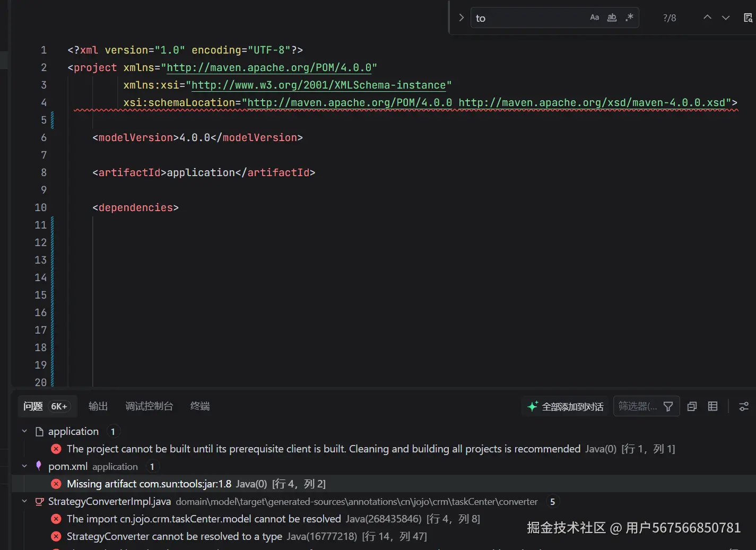Open the maven-4.0.0.xsd link
756x550 pixels.
[592, 102]
